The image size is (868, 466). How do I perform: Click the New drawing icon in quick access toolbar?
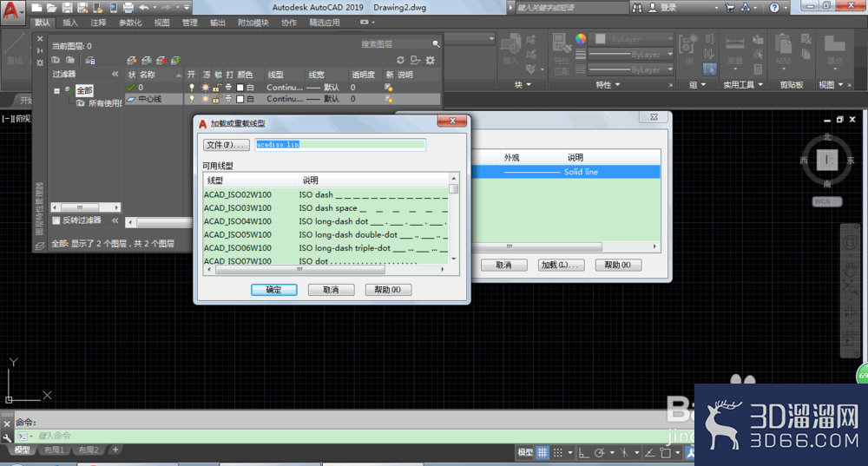pos(36,7)
